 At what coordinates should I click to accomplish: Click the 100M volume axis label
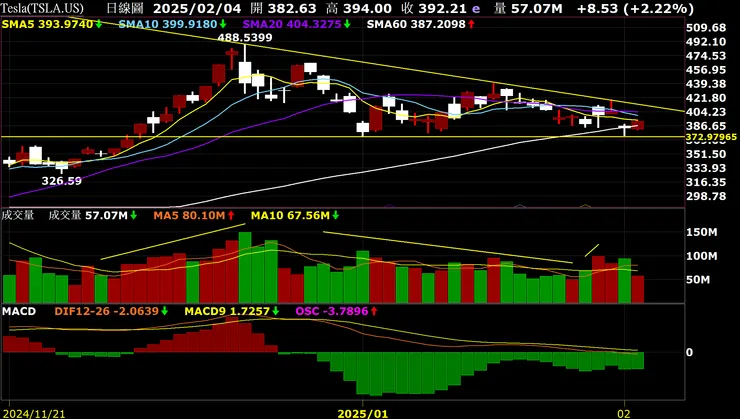[701, 256]
